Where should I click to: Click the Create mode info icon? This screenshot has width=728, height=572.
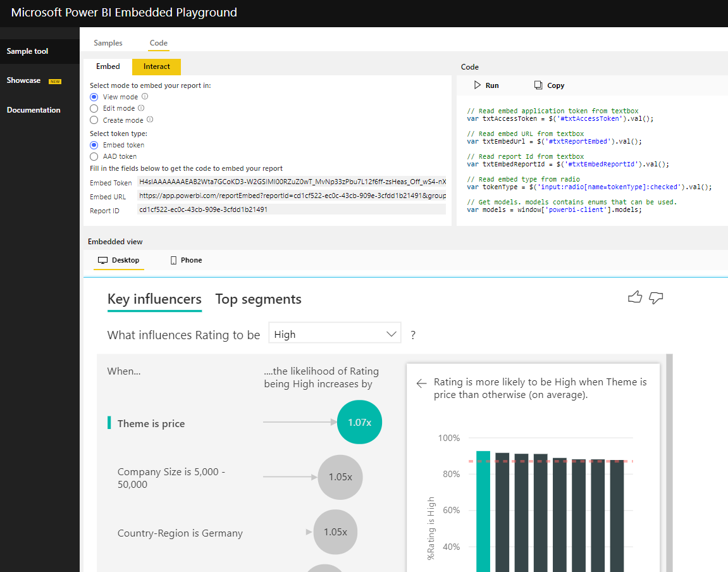150,120
